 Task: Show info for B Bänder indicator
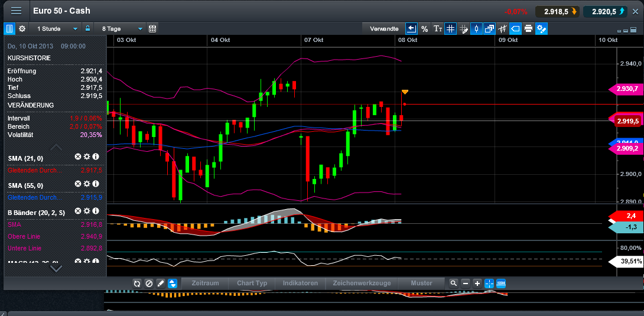click(x=96, y=211)
